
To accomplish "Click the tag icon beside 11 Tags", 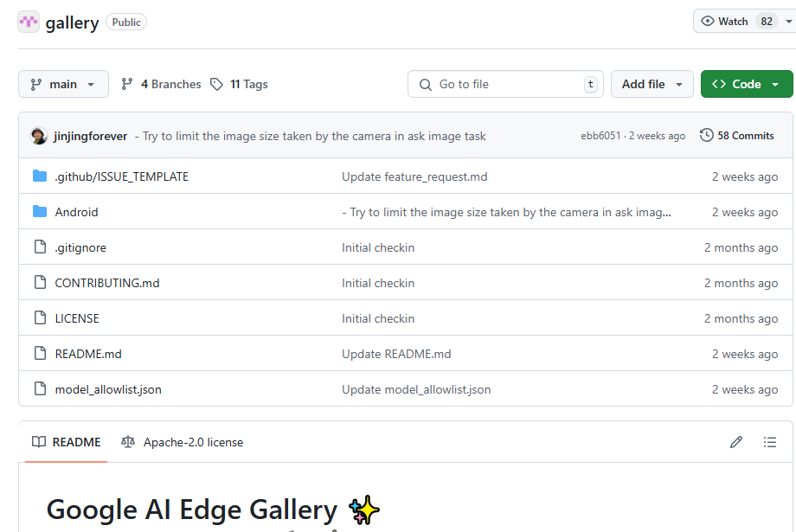I will pos(217,84).
